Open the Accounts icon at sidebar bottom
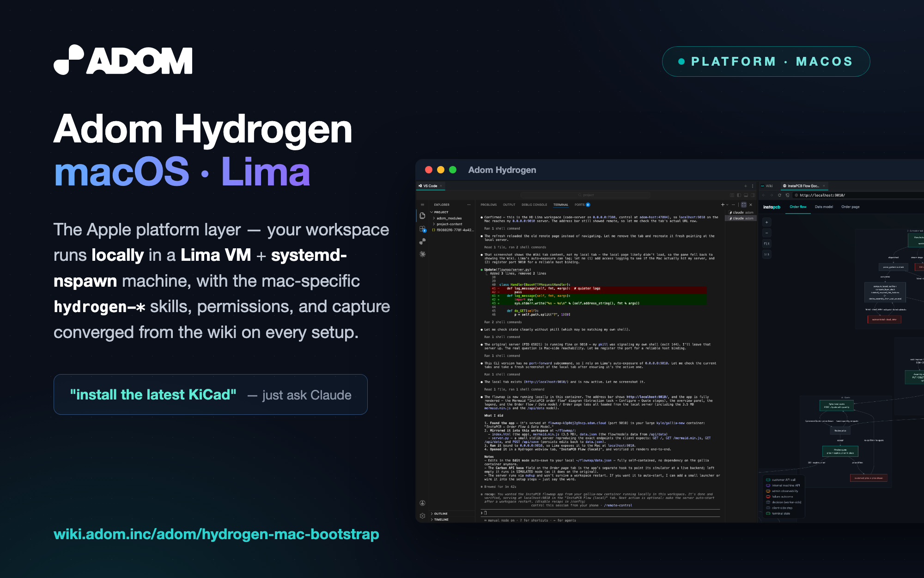Image resolution: width=924 pixels, height=578 pixels. tap(422, 503)
